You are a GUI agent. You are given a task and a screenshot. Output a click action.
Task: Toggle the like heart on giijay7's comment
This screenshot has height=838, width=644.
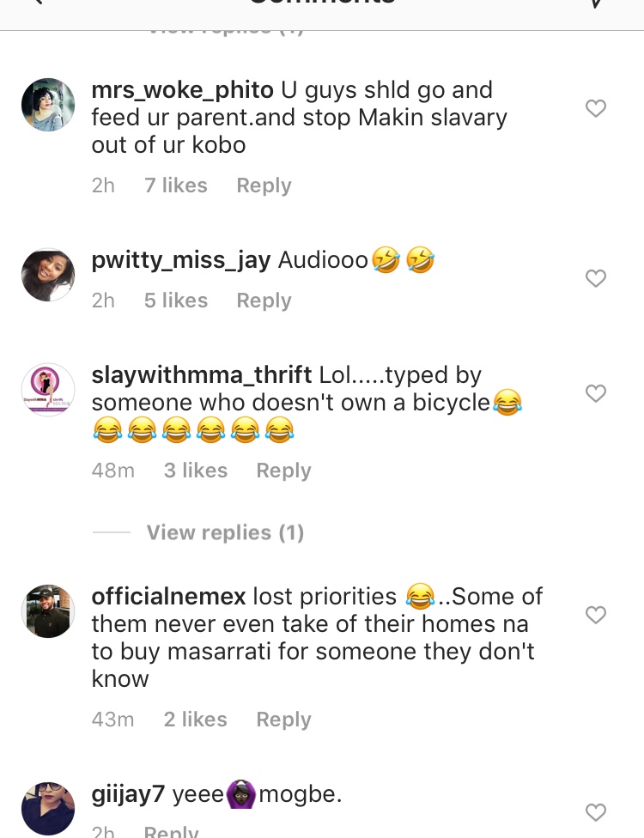(595, 811)
